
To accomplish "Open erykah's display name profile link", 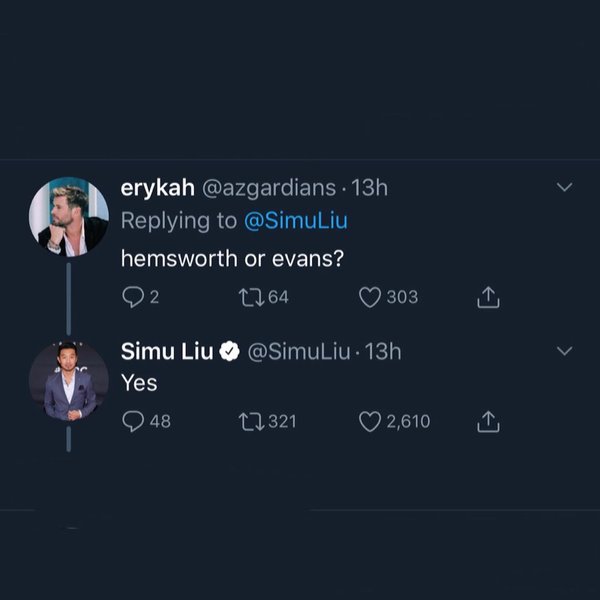I will pos(158,187).
